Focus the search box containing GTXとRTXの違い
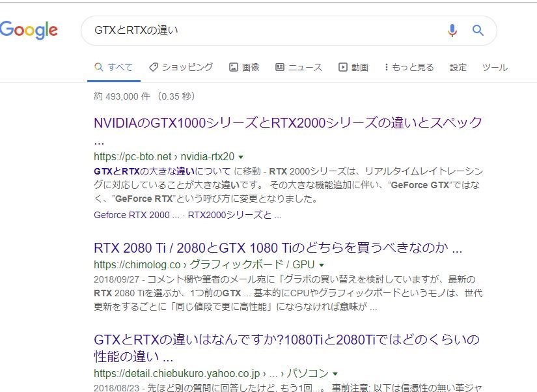 tap(289, 31)
